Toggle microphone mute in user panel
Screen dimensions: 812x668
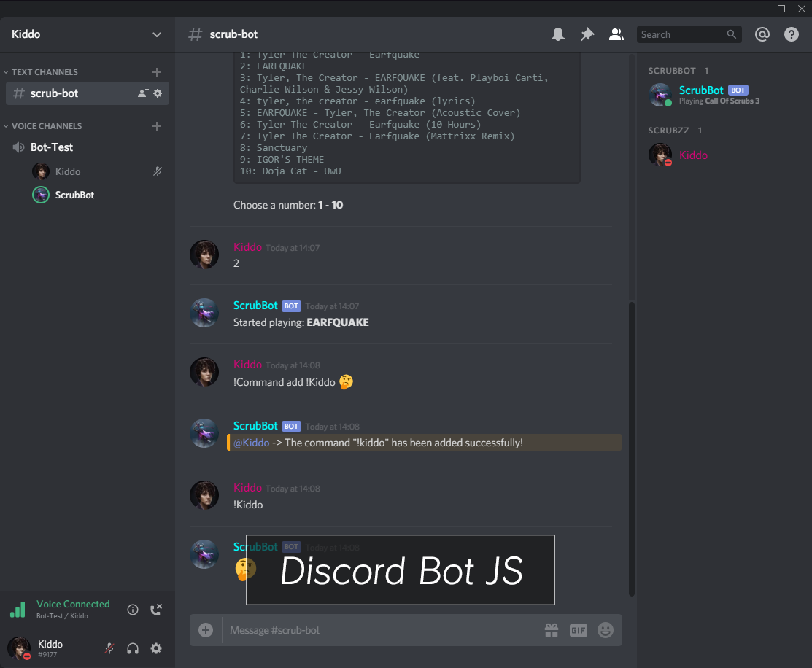point(109,648)
